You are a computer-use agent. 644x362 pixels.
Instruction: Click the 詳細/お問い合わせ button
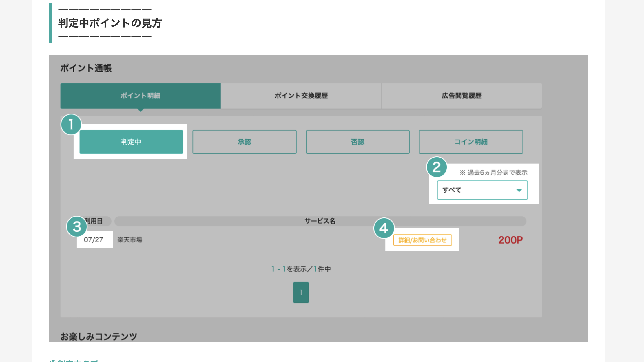[422, 240]
